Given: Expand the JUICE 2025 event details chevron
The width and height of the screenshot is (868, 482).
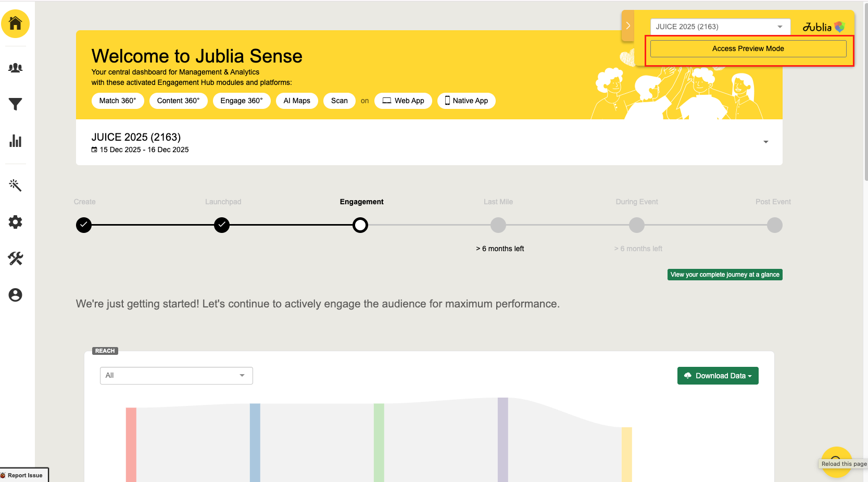Looking at the screenshot, I should tap(765, 142).
